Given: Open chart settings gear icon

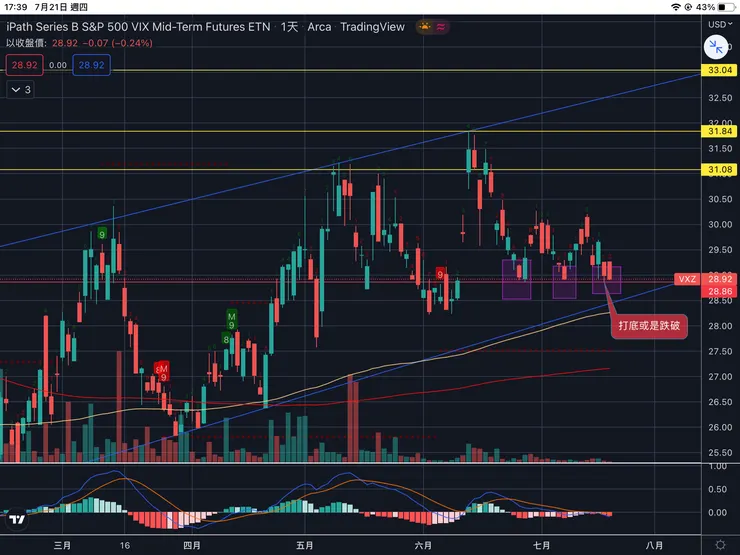Looking at the screenshot, I should (720, 545).
